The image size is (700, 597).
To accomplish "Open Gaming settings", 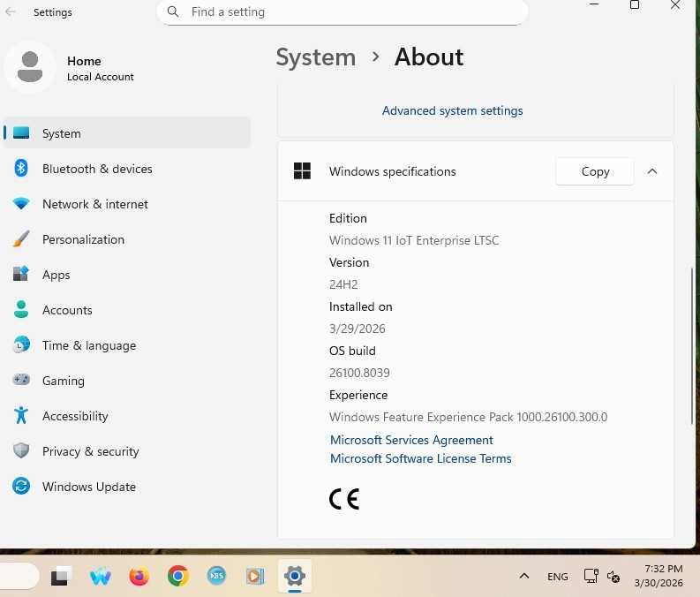I will coord(127,381).
